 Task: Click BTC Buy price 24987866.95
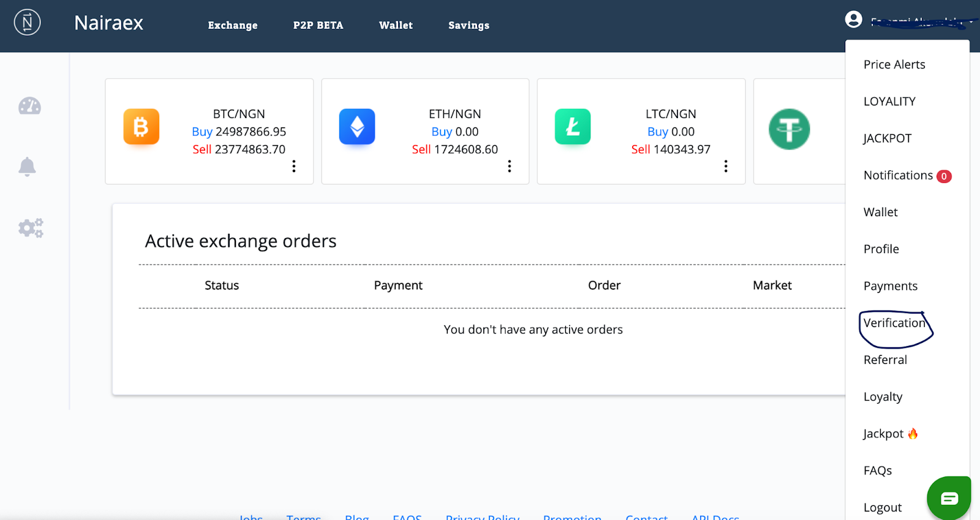[x=239, y=132]
